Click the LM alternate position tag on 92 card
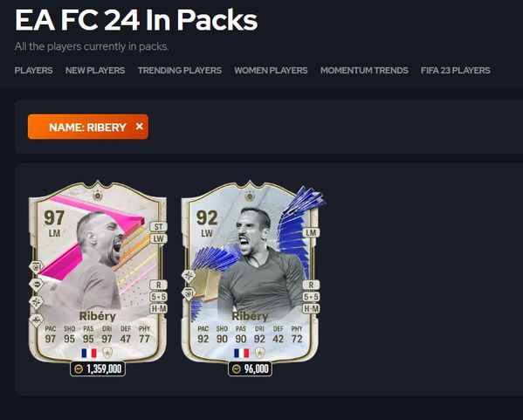The height and width of the screenshot is (420, 523). 311,232
